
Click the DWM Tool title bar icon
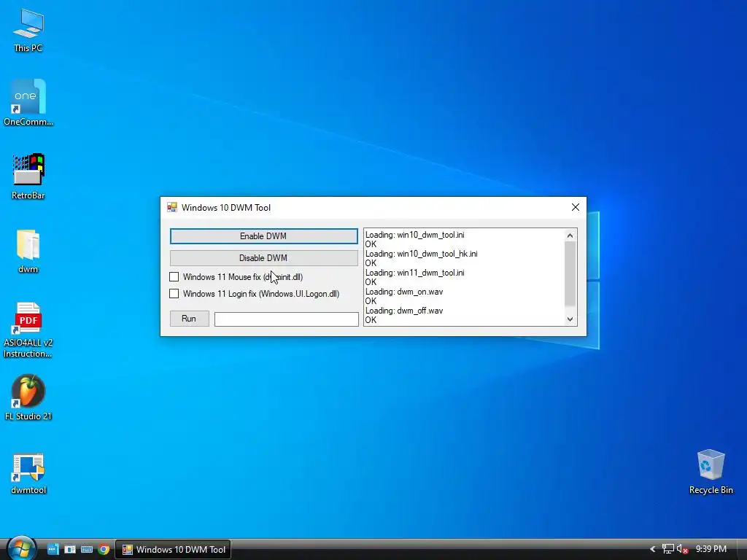[x=172, y=207]
